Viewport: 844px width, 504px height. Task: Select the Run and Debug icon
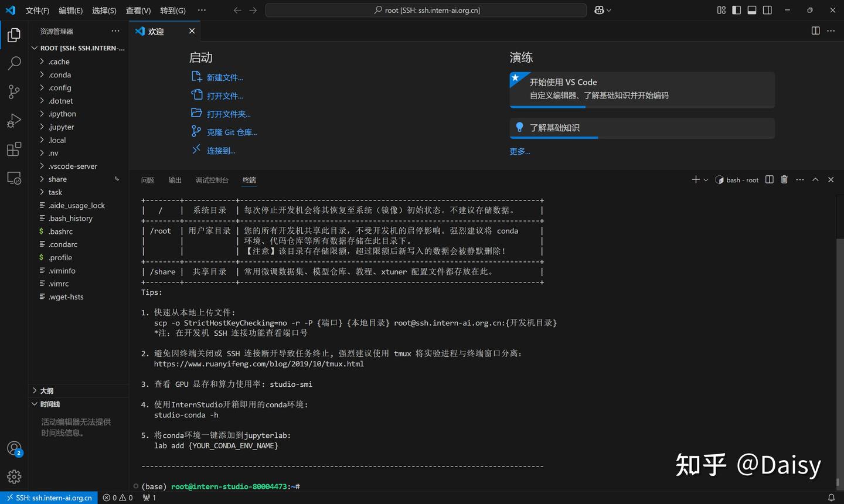click(x=14, y=120)
